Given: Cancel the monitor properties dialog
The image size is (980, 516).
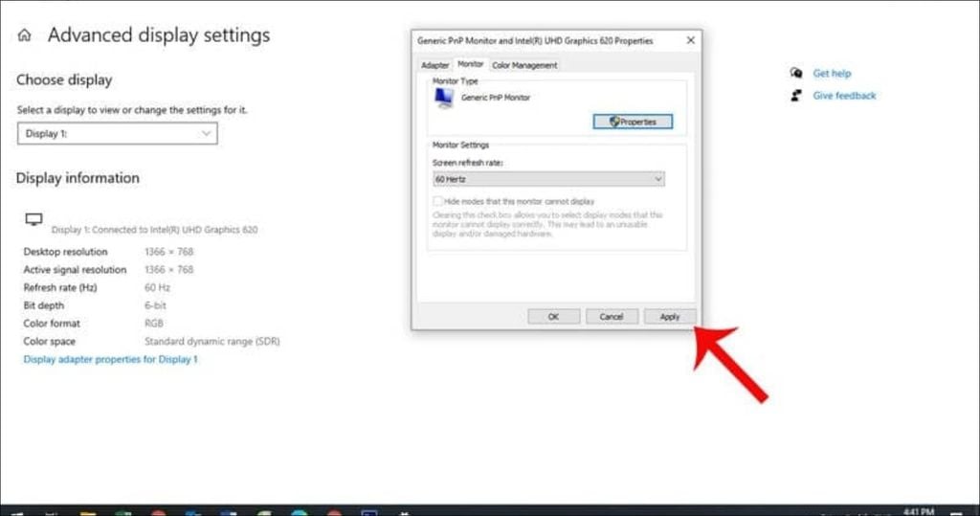Looking at the screenshot, I should tap(612, 316).
